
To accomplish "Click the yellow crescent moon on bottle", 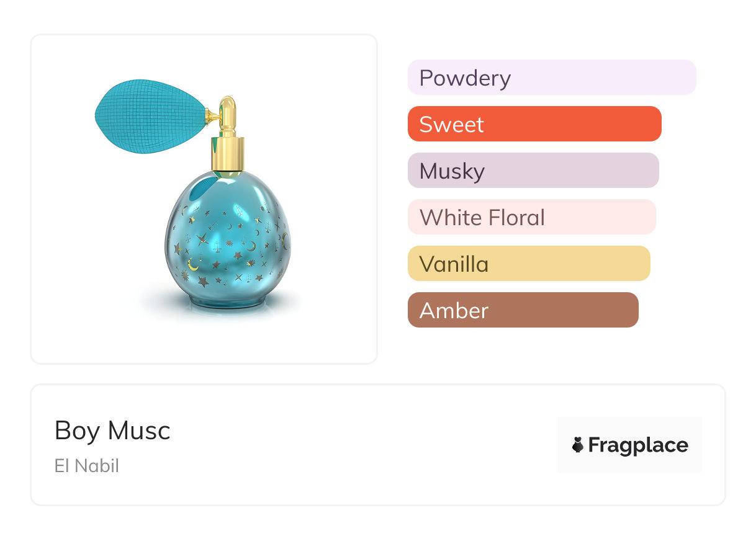I will pos(194,265).
